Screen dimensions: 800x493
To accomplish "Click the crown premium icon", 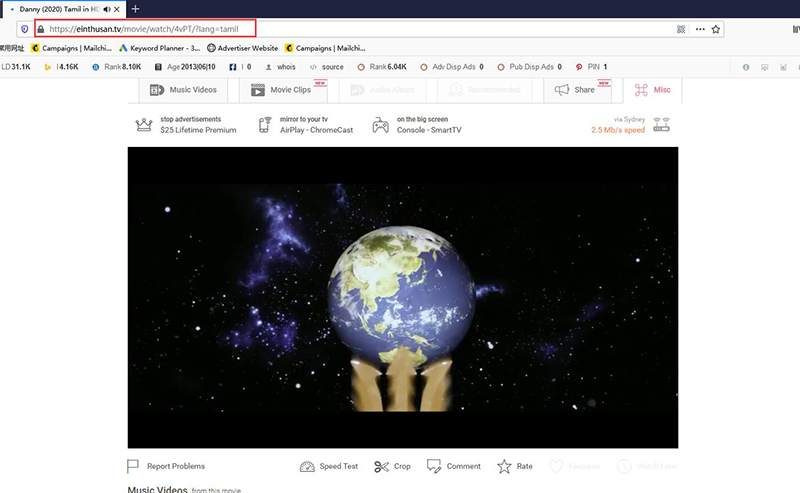I will tap(144, 125).
